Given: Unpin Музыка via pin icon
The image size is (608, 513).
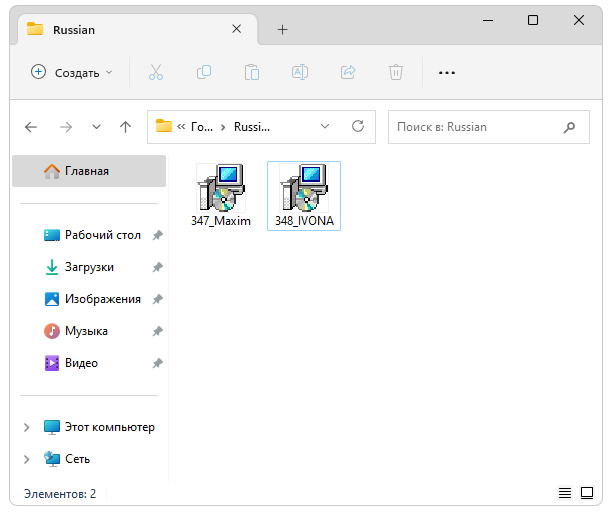Looking at the screenshot, I should 157,331.
